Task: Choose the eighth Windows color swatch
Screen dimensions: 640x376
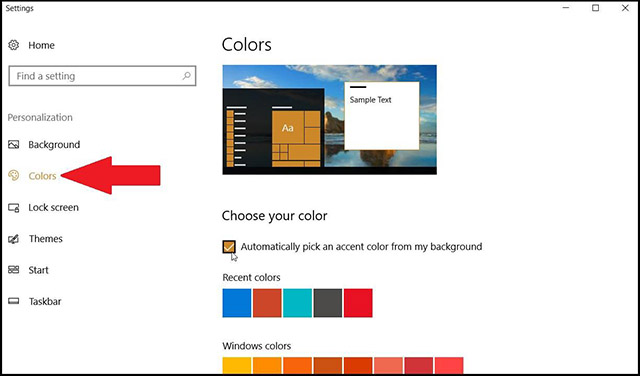Action: coord(449,365)
